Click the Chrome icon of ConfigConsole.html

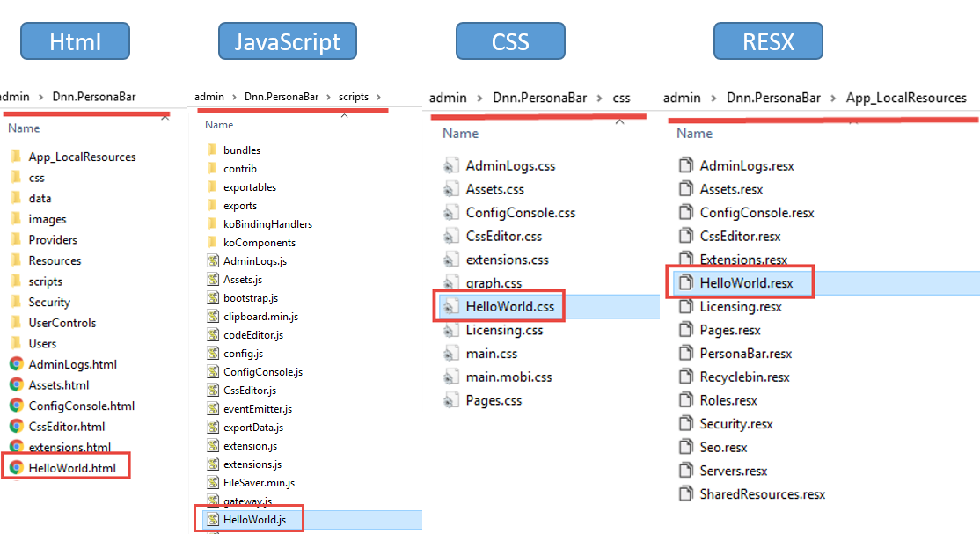[16, 406]
